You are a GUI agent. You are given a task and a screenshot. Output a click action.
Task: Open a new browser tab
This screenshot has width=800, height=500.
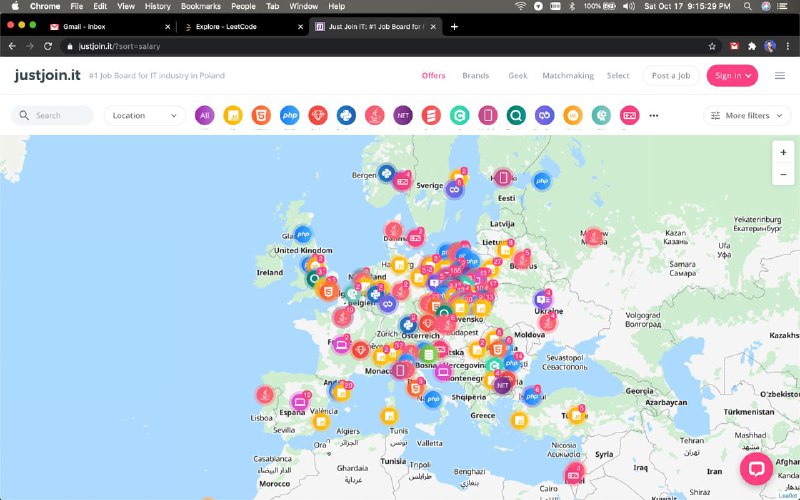pos(454,27)
